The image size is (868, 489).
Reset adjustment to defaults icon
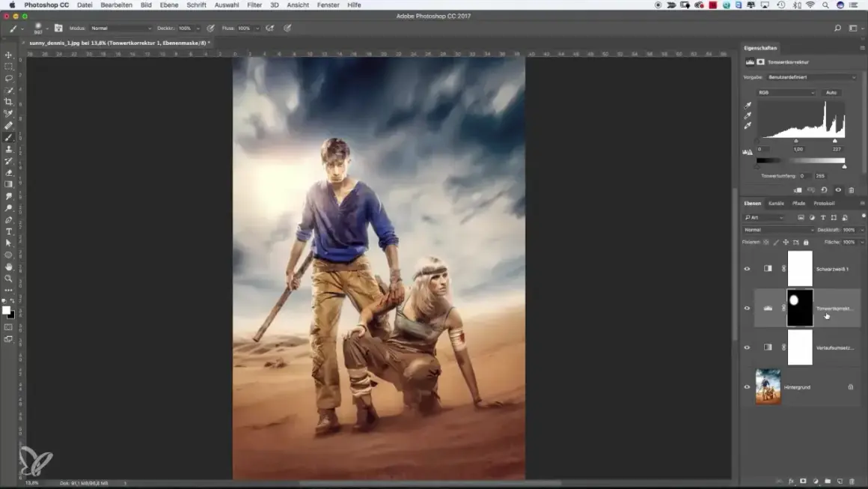pyautogui.click(x=825, y=190)
